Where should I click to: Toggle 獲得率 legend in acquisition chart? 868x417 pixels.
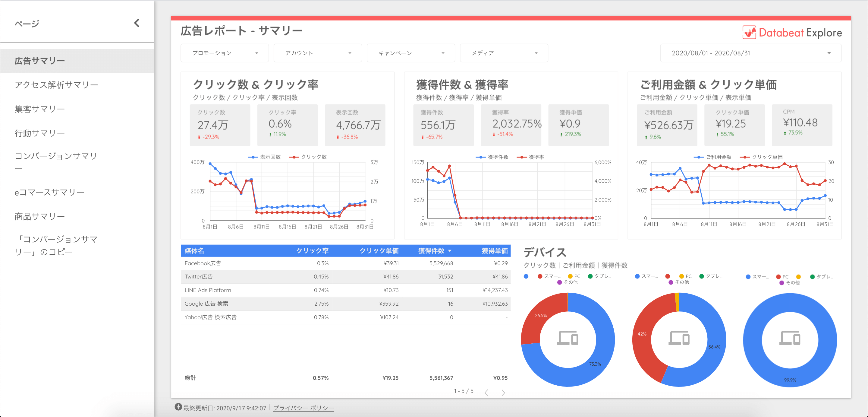pyautogui.click(x=531, y=157)
